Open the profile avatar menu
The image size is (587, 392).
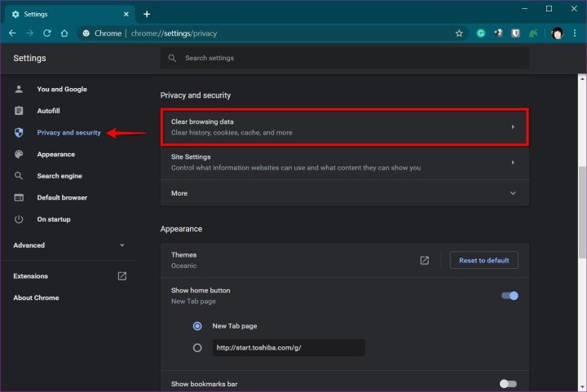(557, 33)
